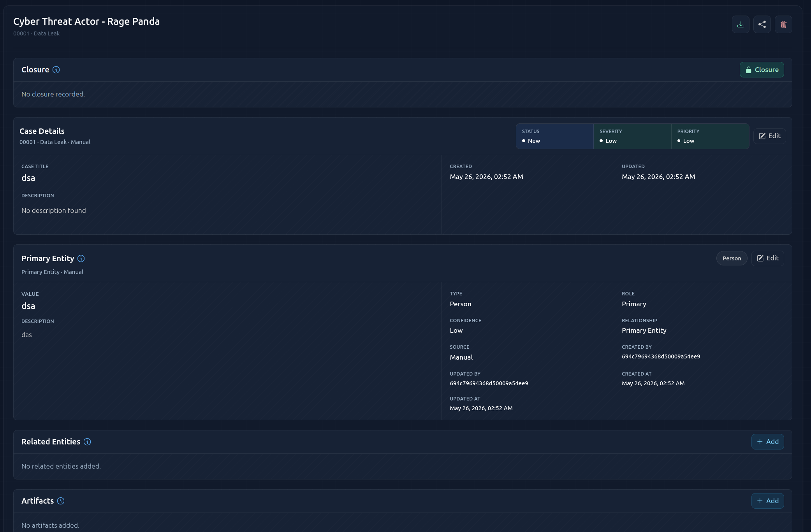Click the green Closure button
Screen dimensions: 811x532
coord(762,70)
